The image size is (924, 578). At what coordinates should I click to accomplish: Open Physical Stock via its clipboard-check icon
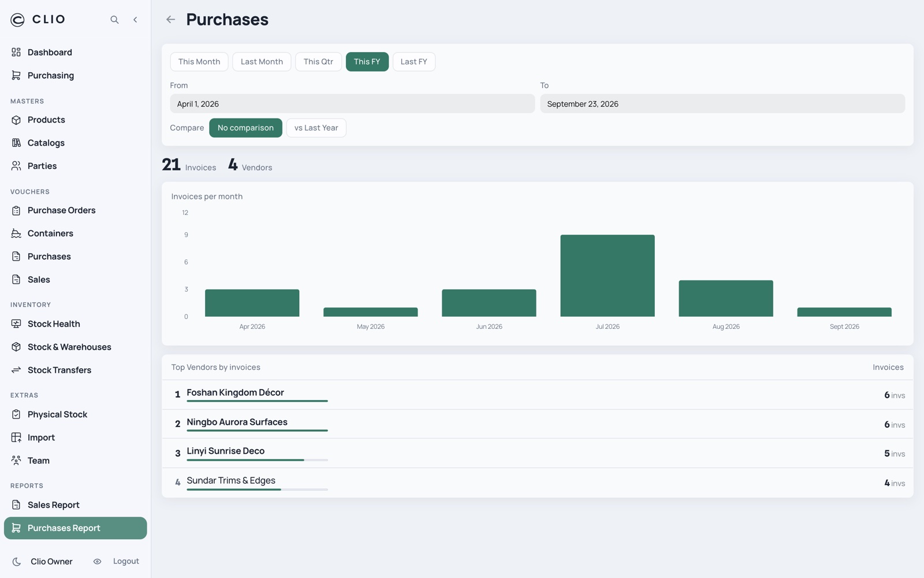[16, 414]
